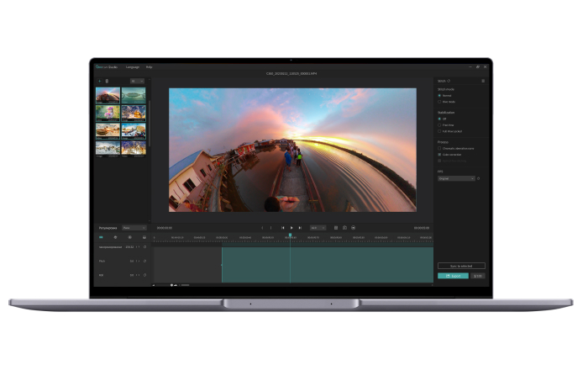Select the Normal stitch mode radio button
This screenshot has width=588, height=370.
coord(439,95)
